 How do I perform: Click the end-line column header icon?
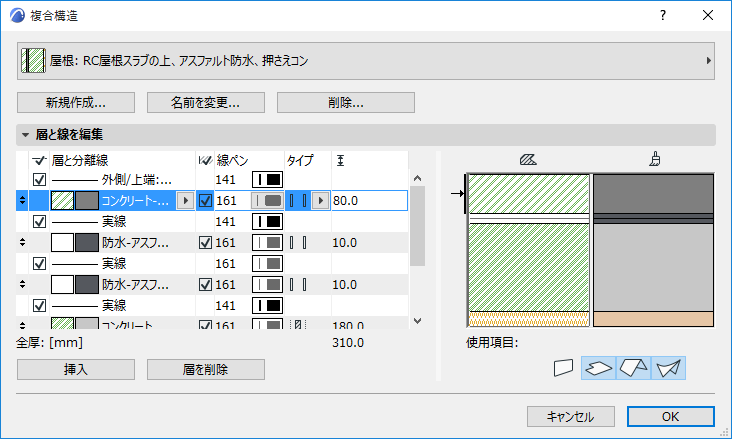[x=205, y=161]
